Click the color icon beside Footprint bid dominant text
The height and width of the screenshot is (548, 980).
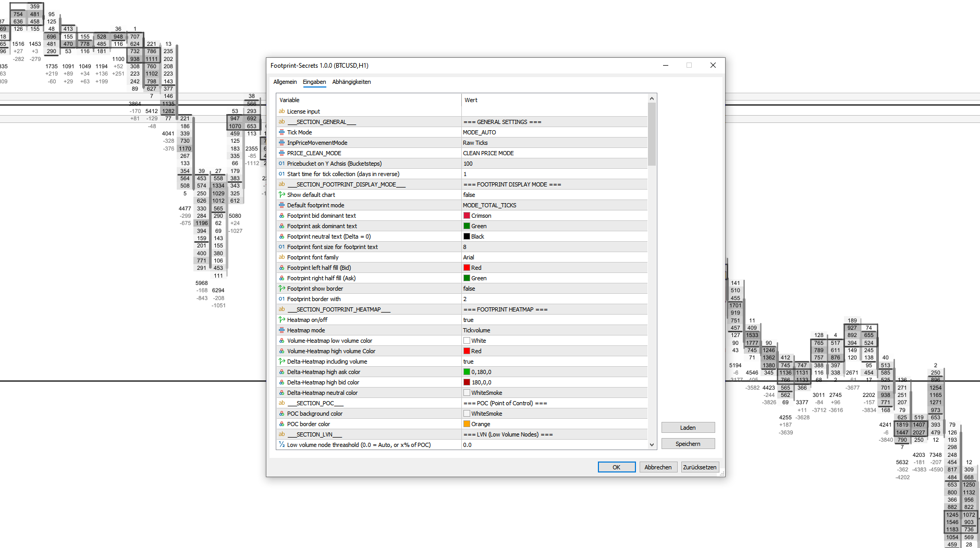pyautogui.click(x=281, y=216)
